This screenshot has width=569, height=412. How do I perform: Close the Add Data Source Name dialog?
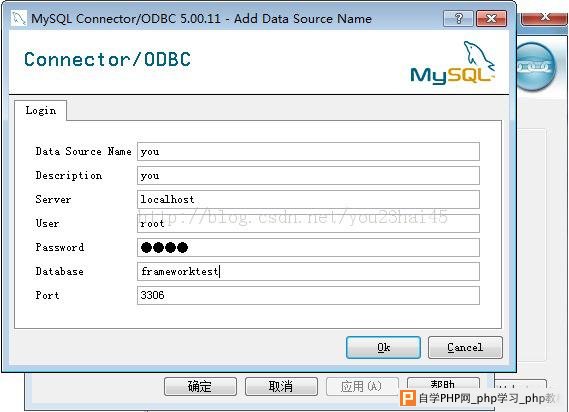pos(491,18)
